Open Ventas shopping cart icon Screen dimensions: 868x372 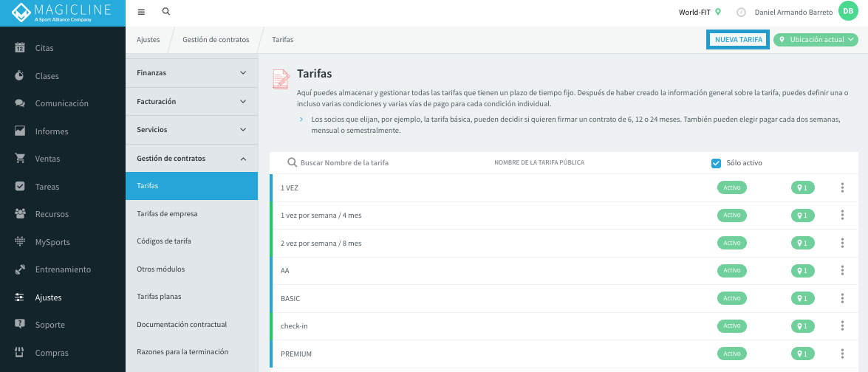click(20, 159)
